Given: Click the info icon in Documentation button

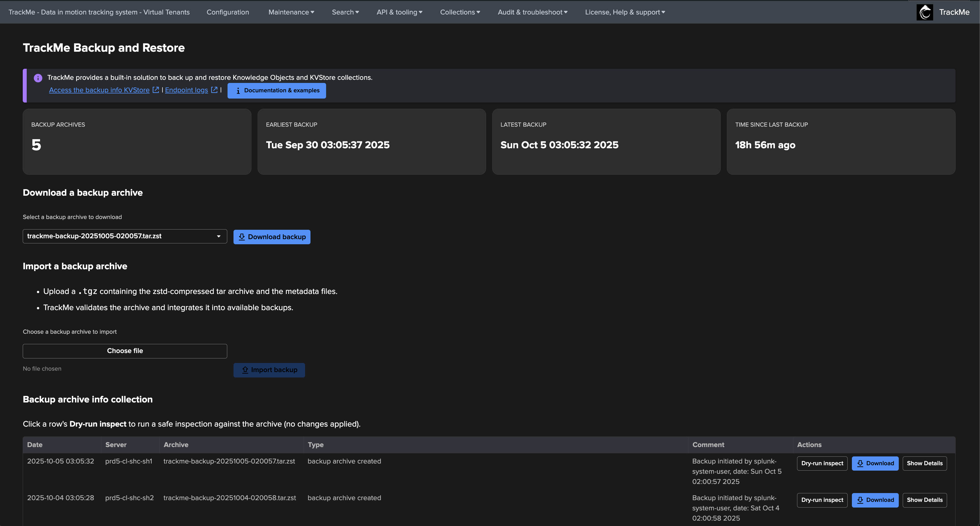Looking at the screenshot, I should tap(238, 91).
